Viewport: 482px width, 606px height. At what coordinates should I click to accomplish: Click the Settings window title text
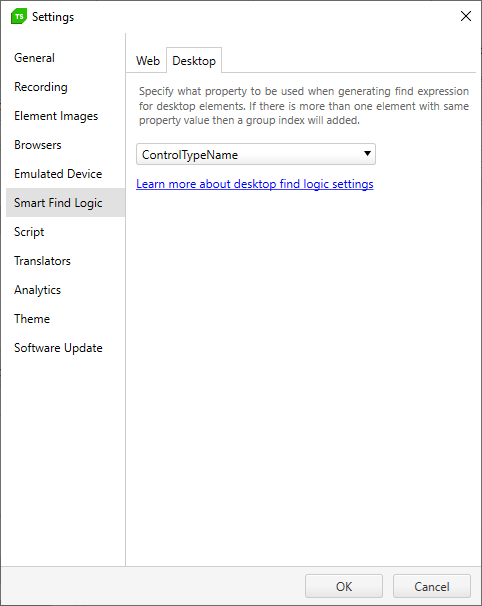pyautogui.click(x=53, y=17)
